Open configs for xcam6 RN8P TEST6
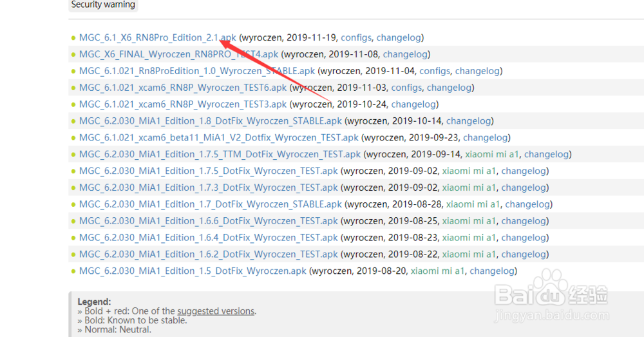644x337 pixels. point(406,88)
